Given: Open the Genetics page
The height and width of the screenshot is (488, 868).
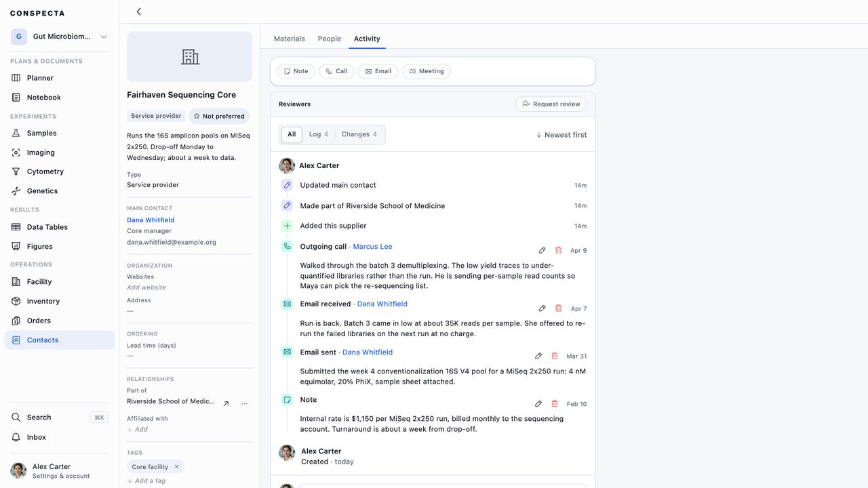Looking at the screenshot, I should click(60, 191).
